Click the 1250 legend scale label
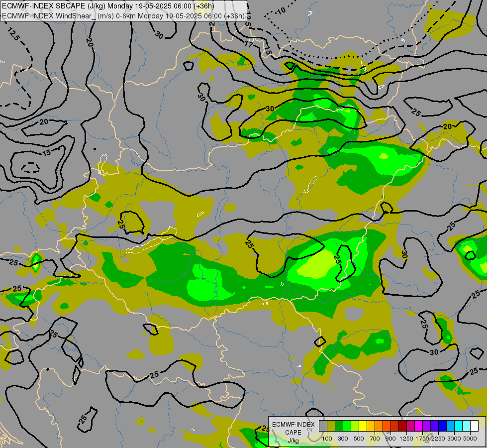 tap(406, 439)
